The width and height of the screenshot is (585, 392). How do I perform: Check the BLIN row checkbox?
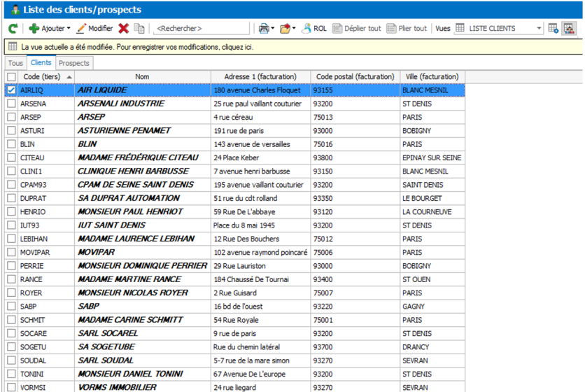point(12,143)
